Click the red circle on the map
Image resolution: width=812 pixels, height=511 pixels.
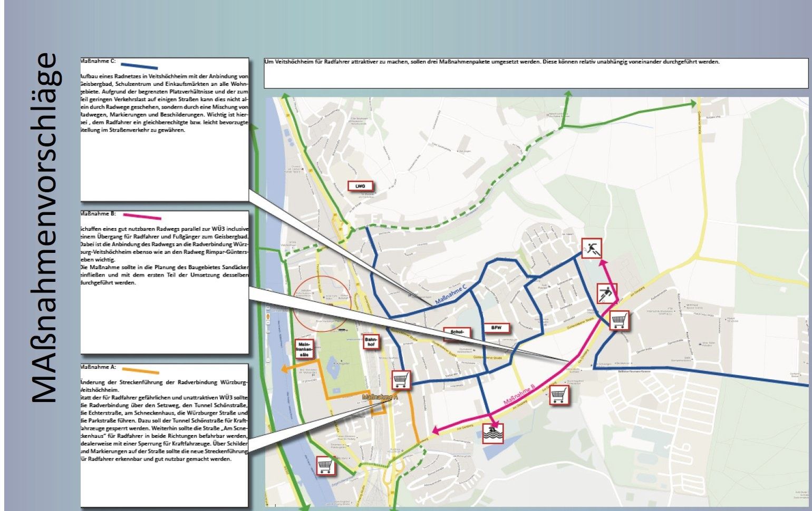tap(321, 304)
